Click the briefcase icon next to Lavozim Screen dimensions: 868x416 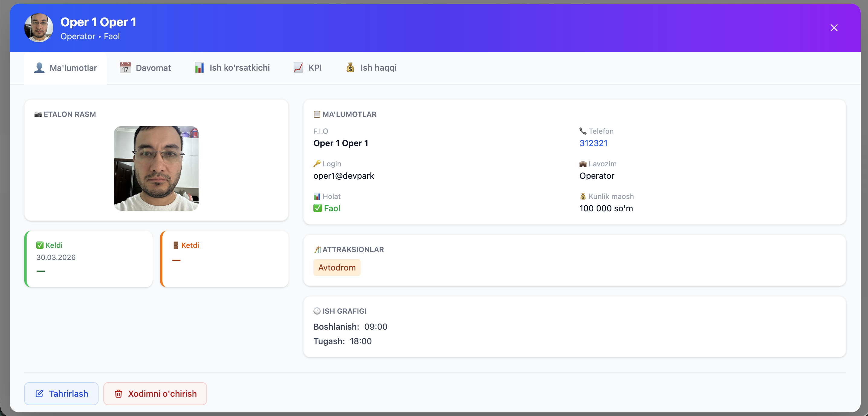pyautogui.click(x=583, y=164)
